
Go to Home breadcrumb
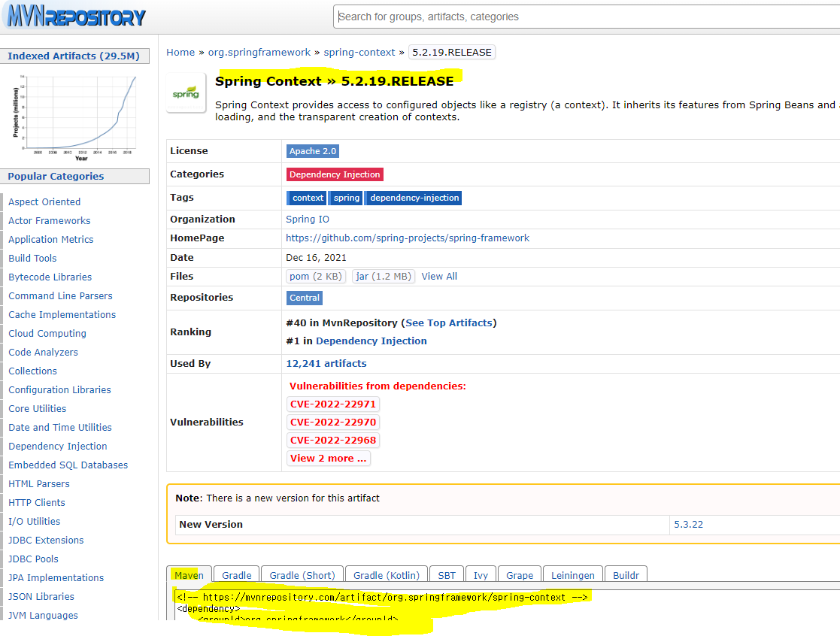tap(180, 53)
